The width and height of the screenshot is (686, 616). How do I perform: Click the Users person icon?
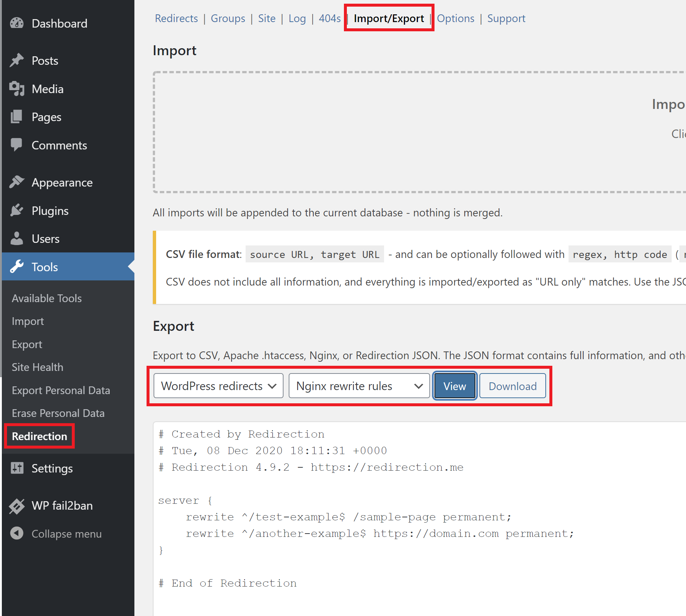[17, 238]
